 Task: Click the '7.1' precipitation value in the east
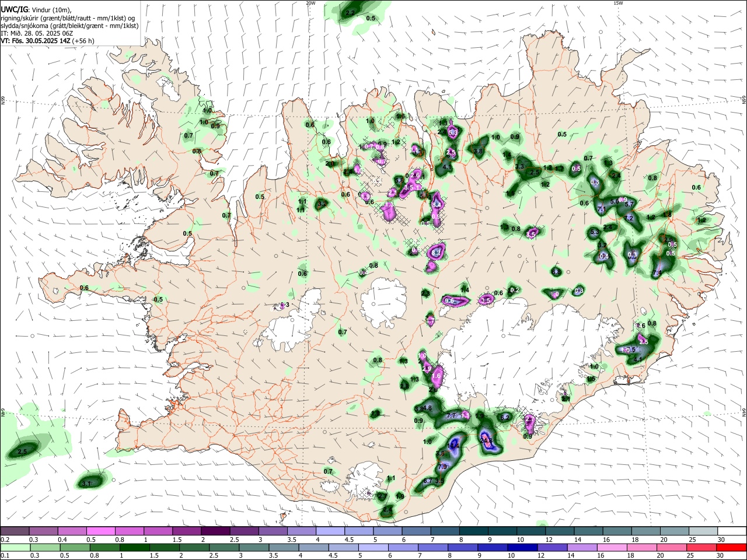602,208
